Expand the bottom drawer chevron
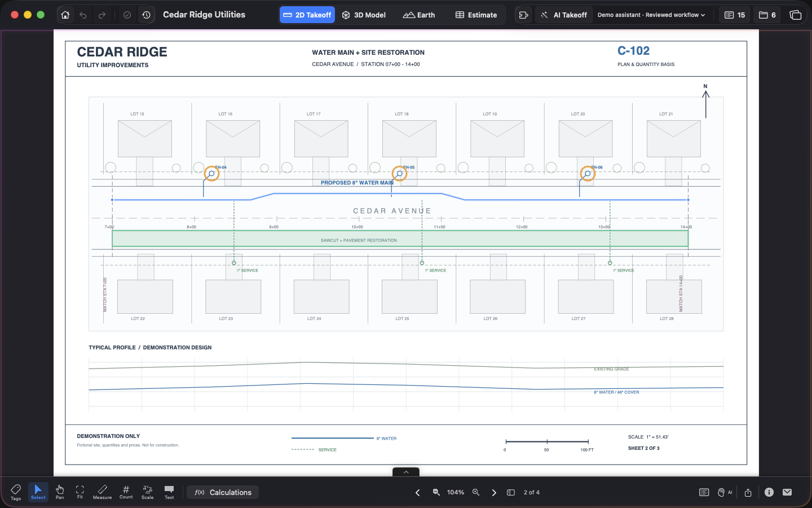This screenshot has width=812, height=508. point(406,472)
